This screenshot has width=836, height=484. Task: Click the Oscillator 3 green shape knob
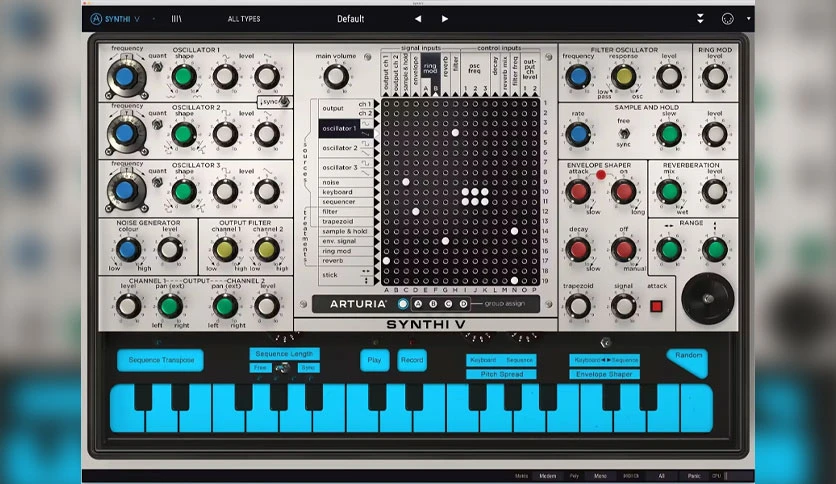(x=183, y=191)
